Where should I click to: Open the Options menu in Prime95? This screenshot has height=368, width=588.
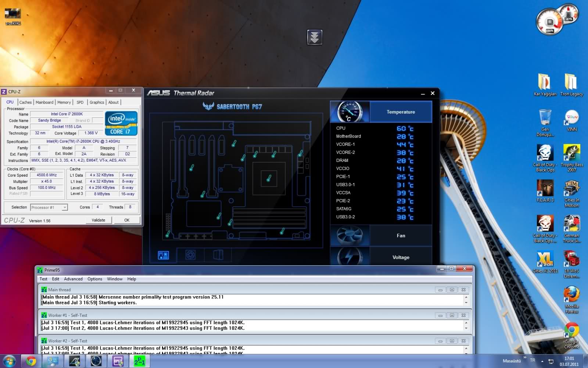(95, 279)
